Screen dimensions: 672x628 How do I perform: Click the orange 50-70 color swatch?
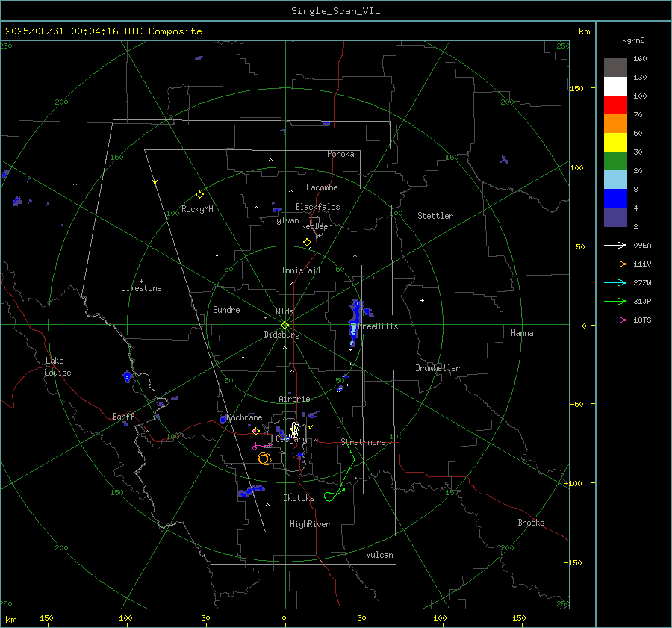click(615, 123)
